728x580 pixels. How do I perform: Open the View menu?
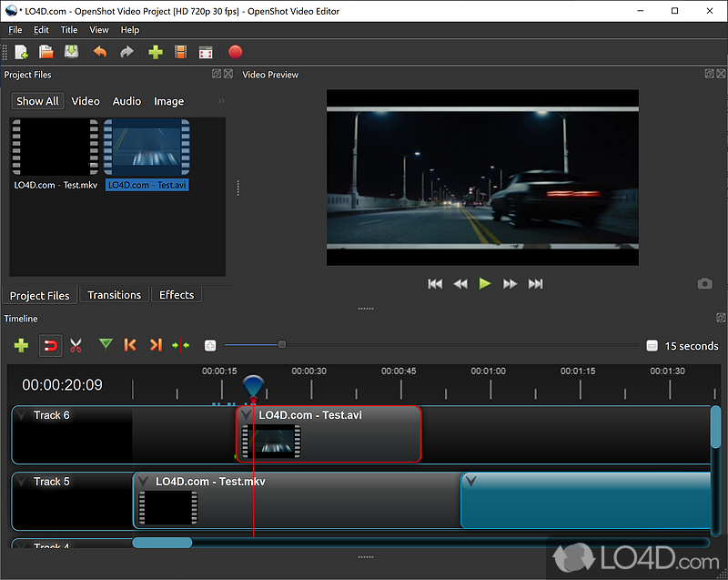pyautogui.click(x=98, y=29)
